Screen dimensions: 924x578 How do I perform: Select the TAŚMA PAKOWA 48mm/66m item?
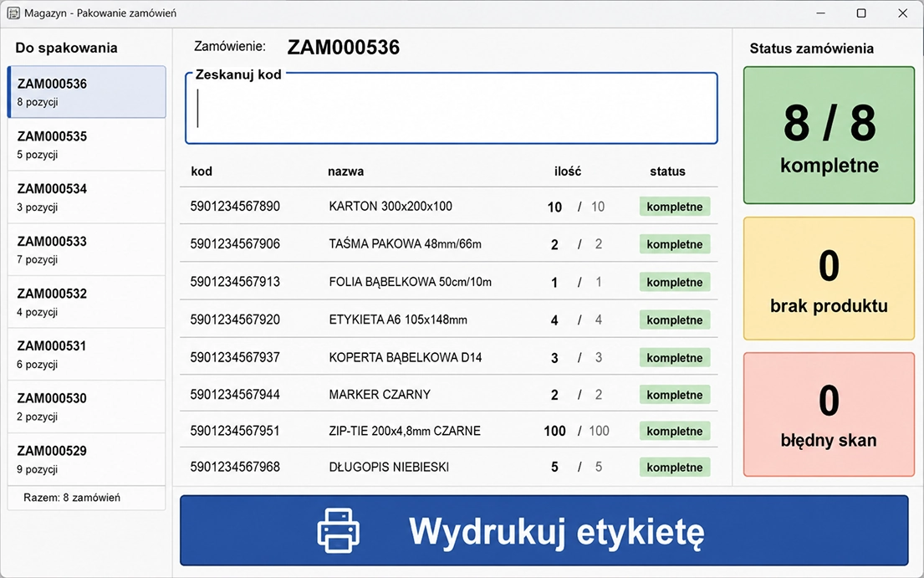pyautogui.click(x=406, y=244)
